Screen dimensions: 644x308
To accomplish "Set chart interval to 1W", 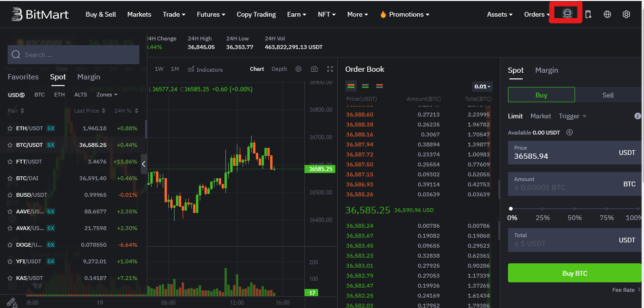I will (x=159, y=69).
